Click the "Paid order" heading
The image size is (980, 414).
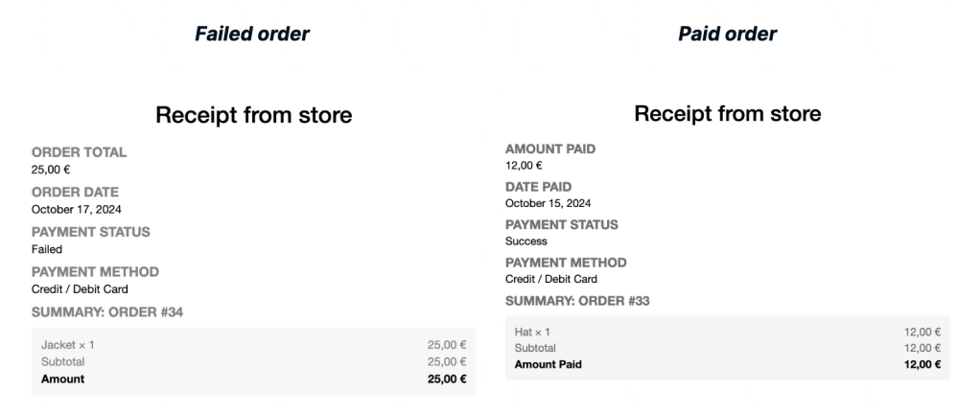pyautogui.click(x=727, y=34)
